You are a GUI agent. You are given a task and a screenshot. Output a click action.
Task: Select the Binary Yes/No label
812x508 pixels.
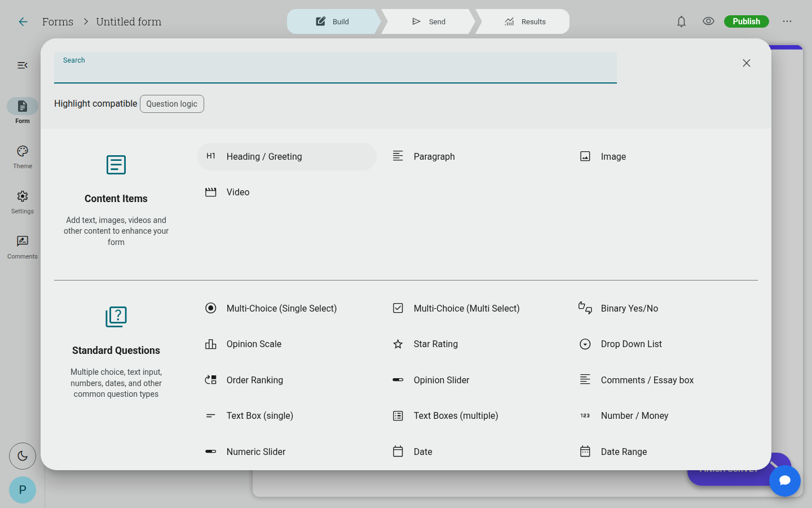[x=629, y=308]
